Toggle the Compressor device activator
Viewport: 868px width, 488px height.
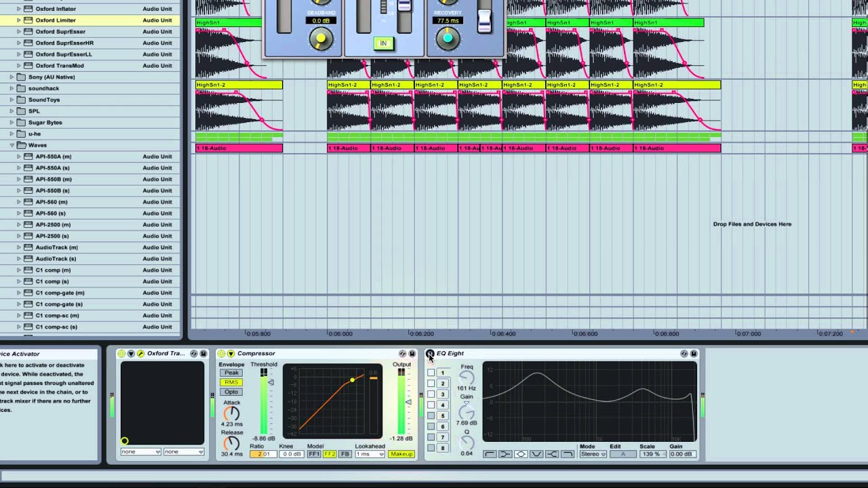pos(222,353)
